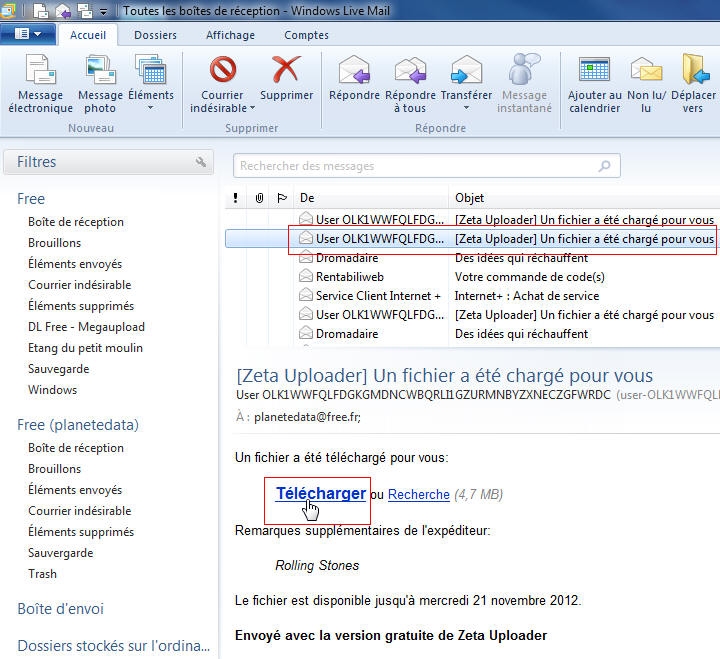720x659 pixels.
Task: Switch to the Dossiers ribbon tab
Action: pyautogui.click(x=155, y=35)
